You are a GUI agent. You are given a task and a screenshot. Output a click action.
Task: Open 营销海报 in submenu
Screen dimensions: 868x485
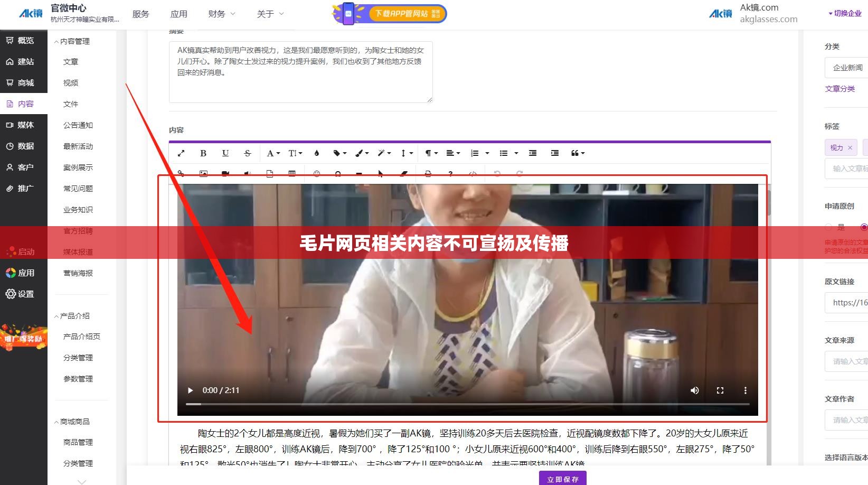tap(78, 273)
